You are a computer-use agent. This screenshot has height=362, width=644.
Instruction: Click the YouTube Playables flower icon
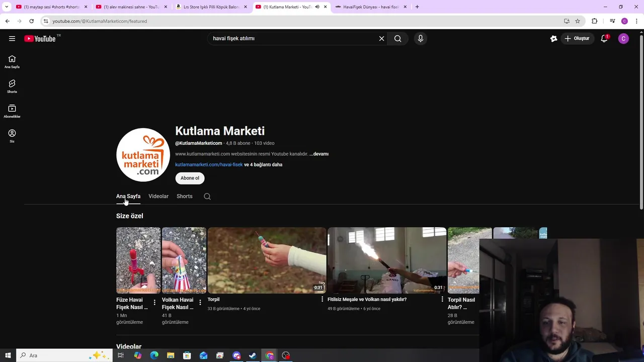point(553,38)
